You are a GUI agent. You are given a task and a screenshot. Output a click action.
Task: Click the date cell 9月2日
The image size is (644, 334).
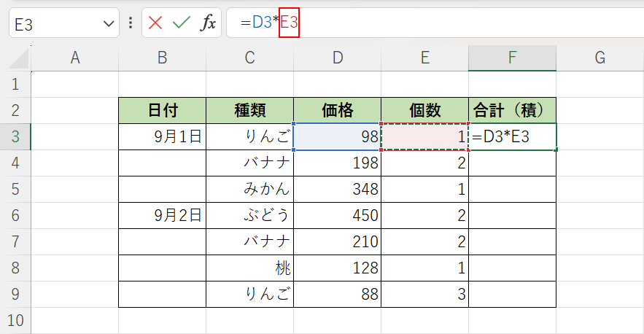tap(162, 215)
